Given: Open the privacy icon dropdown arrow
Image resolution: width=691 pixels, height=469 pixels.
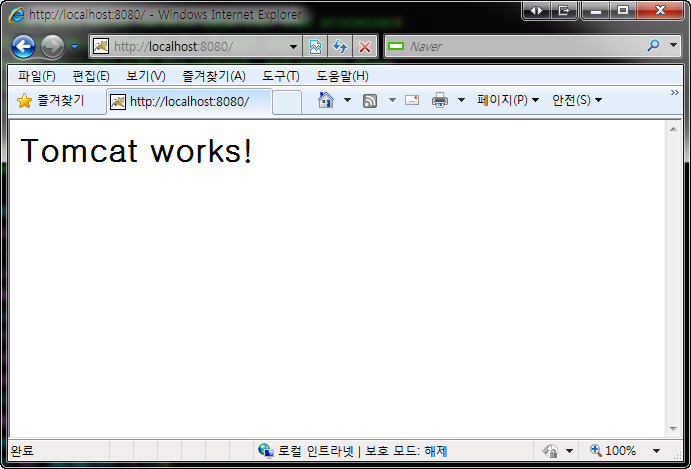Looking at the screenshot, I should point(569,451).
